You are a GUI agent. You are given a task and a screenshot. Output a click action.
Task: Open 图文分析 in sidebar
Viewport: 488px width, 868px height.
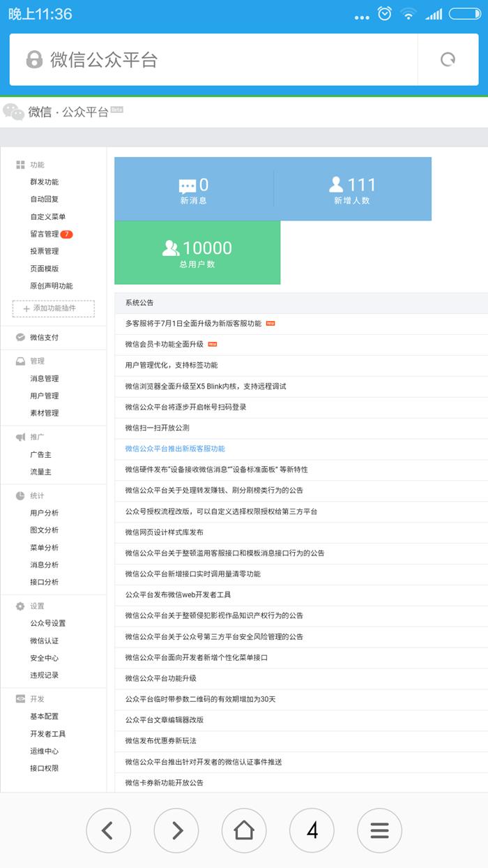tap(44, 530)
